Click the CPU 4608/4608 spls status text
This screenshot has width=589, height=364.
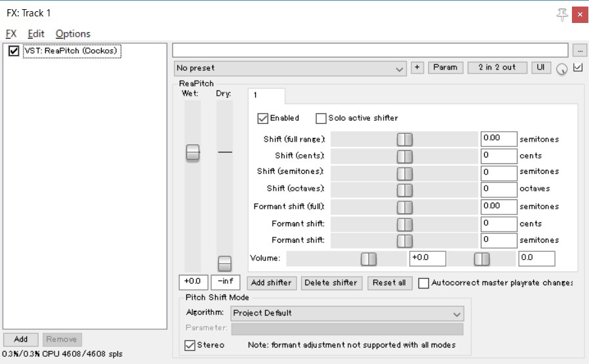click(62, 354)
